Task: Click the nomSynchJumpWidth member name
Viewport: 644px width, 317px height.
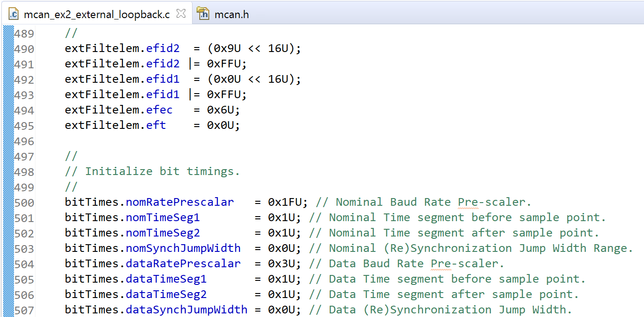Action: click(x=183, y=248)
